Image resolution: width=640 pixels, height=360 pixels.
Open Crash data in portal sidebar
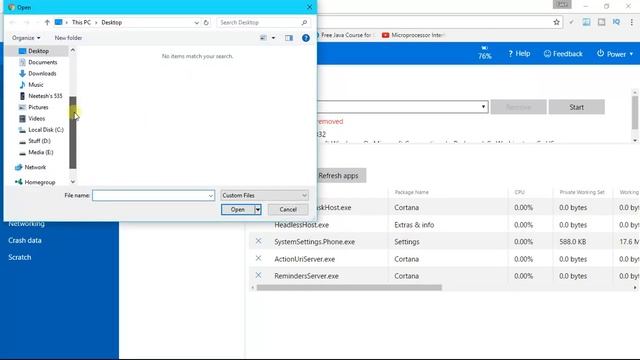25,240
